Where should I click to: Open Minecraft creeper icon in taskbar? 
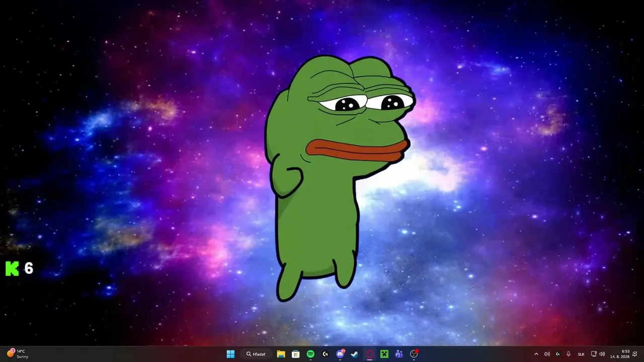[384, 354]
